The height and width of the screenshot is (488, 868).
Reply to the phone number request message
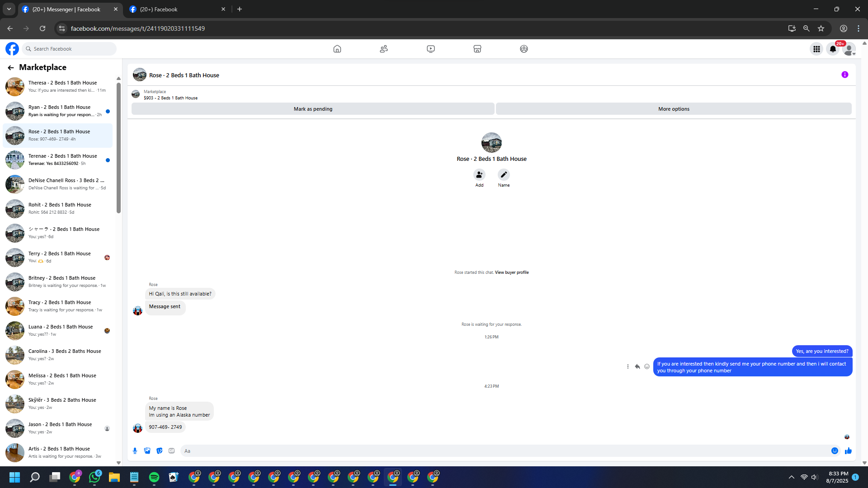637,366
